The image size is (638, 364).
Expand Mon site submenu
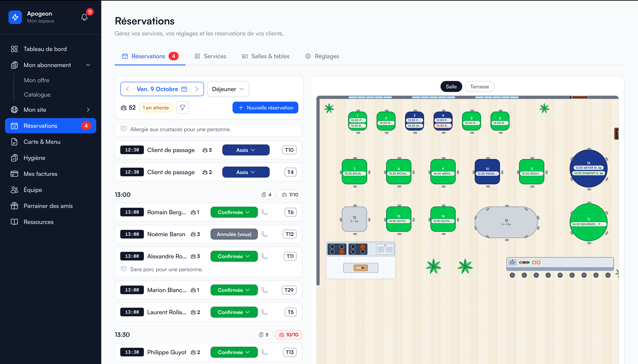click(x=50, y=110)
